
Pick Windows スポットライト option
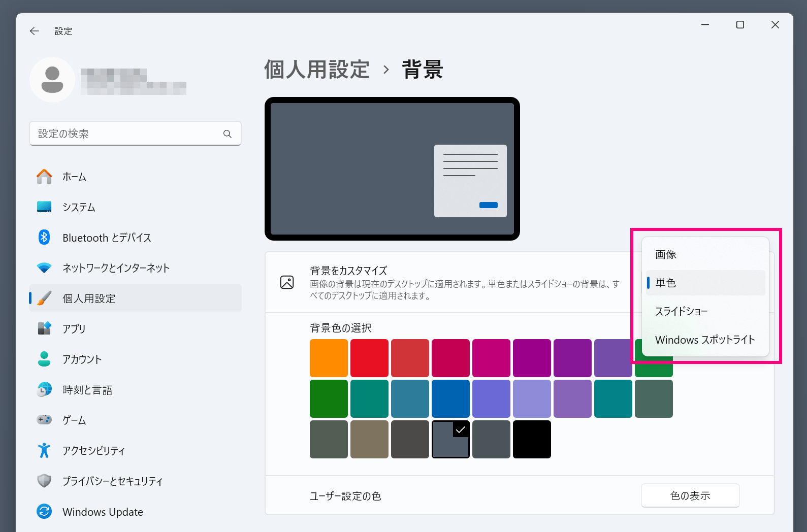click(705, 340)
